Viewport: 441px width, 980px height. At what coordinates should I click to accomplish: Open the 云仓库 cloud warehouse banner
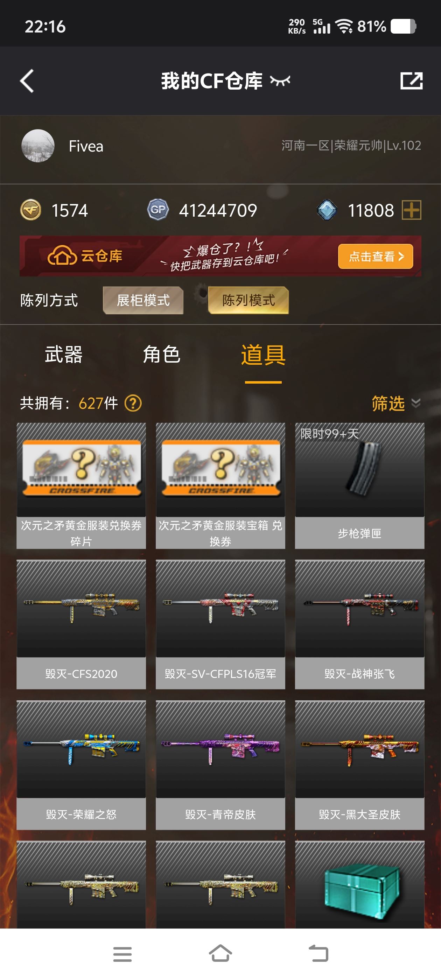coord(220,256)
